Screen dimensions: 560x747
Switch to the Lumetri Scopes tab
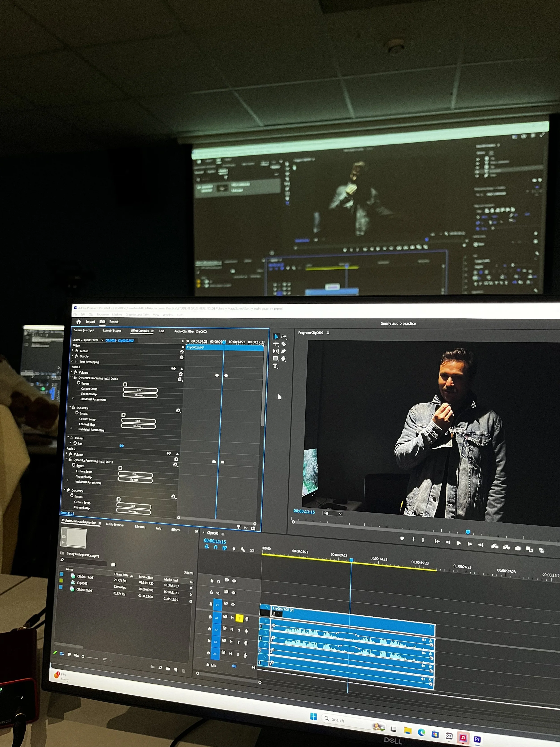112,331
